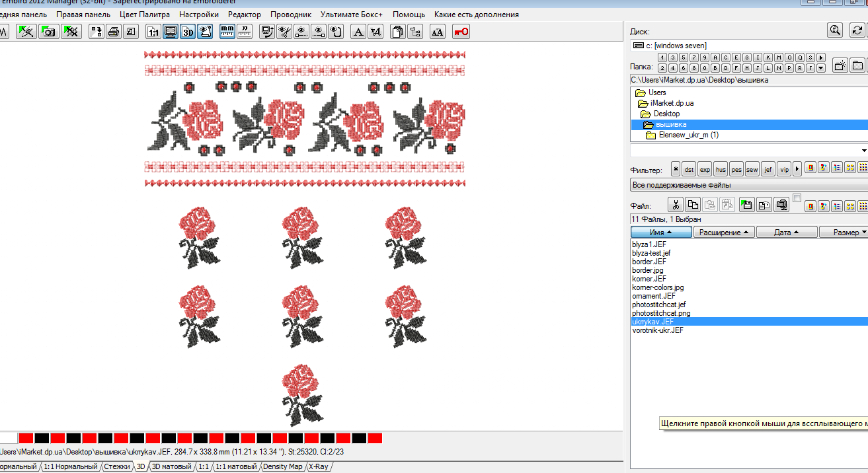Open the 'Все поддерживаемые файлы' filter dropdown
The height and width of the screenshot is (473, 868).
click(x=748, y=185)
